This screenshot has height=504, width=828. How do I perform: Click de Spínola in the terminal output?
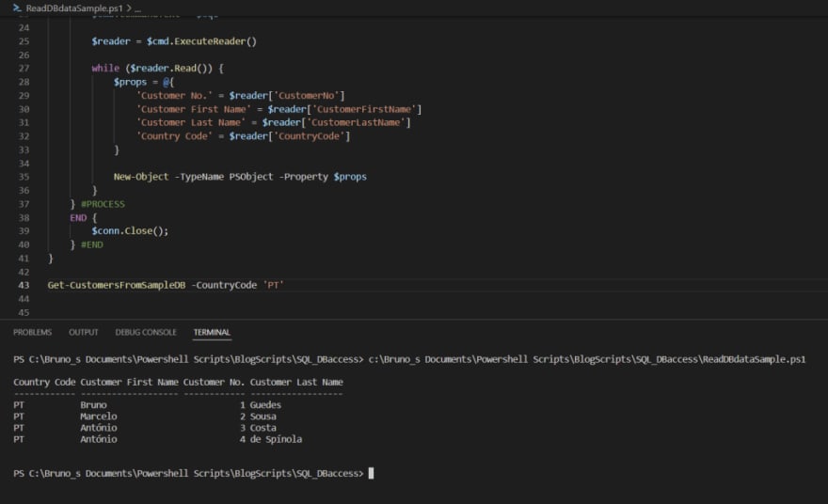click(276, 439)
